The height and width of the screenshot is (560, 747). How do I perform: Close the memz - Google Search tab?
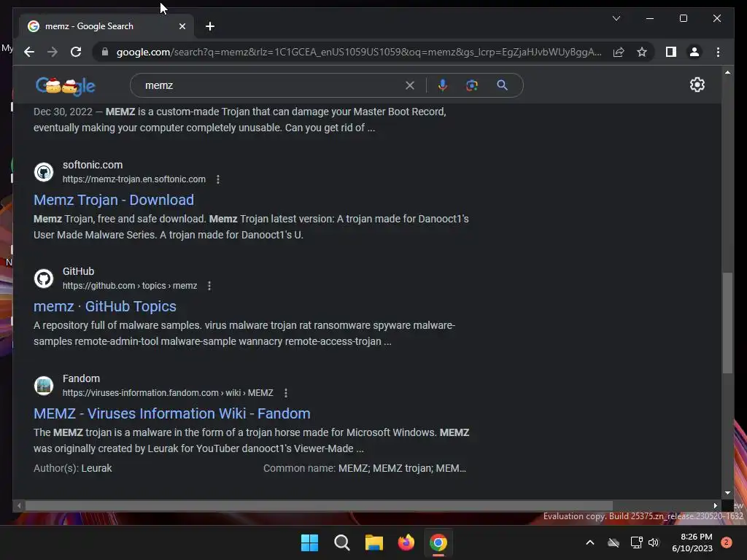point(182,26)
